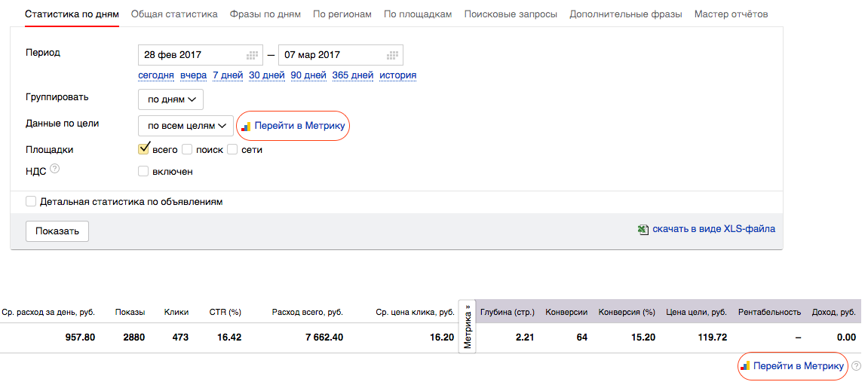Switch to the «По регионам» tab
Screen dimensions: 868x385
(x=342, y=14)
